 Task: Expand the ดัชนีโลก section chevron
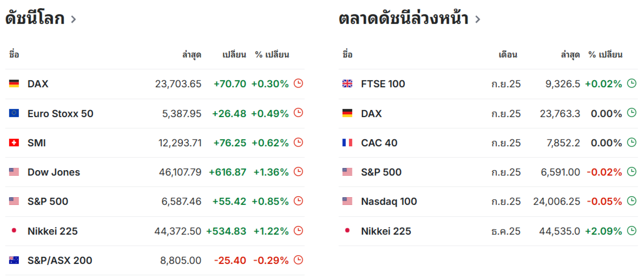point(73,19)
